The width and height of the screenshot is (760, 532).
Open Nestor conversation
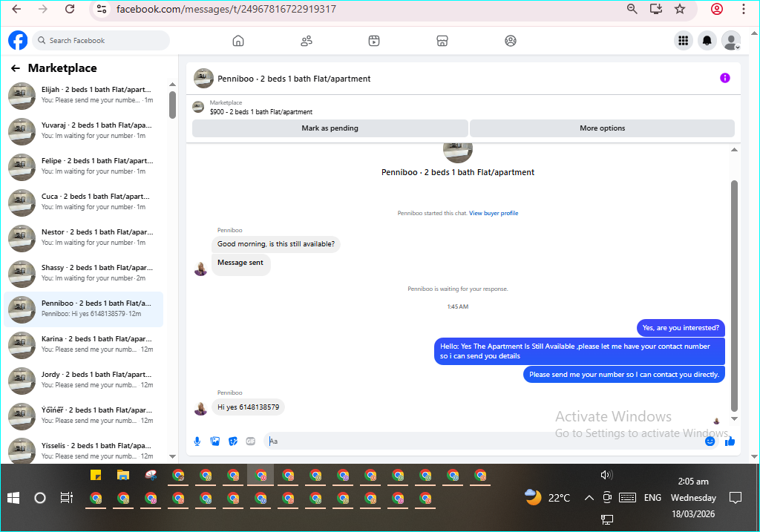[83, 238]
